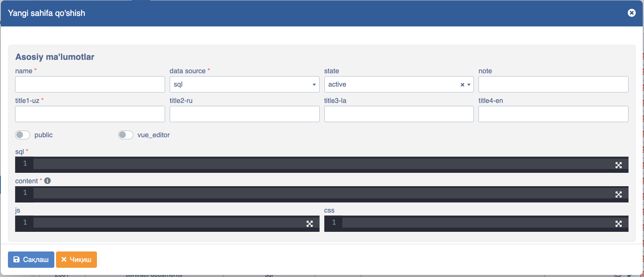Click inside the sql code editor

(x=322, y=164)
